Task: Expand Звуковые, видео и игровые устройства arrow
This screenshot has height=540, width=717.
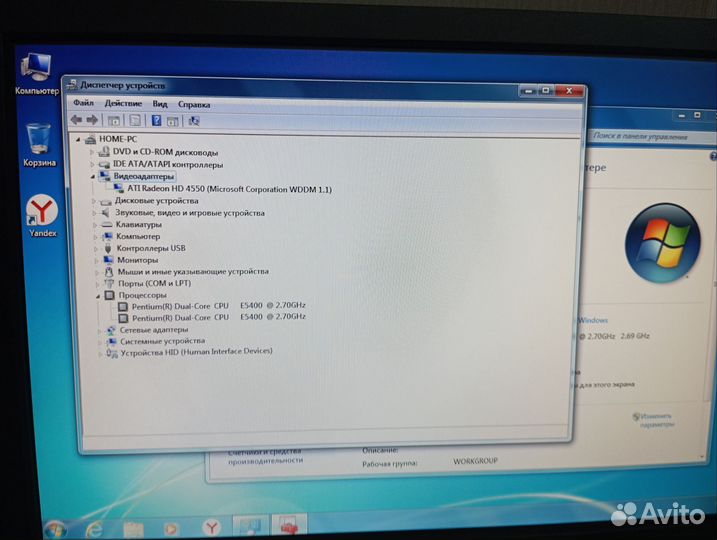Action: (94, 213)
